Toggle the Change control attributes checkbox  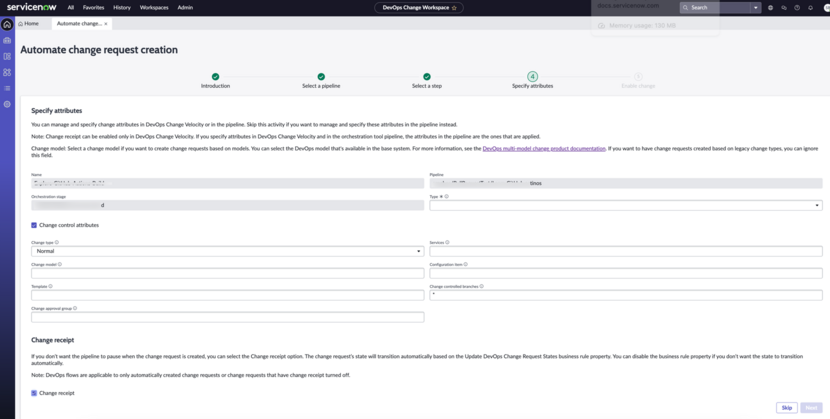pos(34,225)
